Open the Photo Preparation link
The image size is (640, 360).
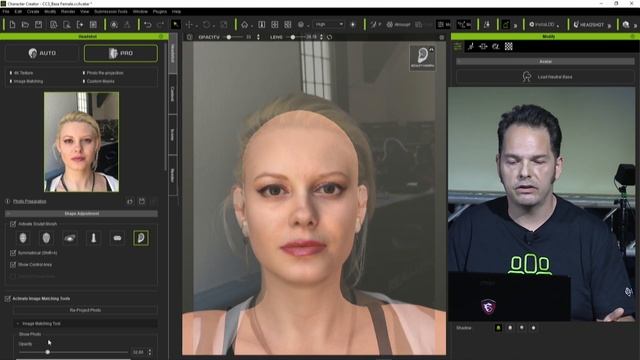pyautogui.click(x=29, y=202)
